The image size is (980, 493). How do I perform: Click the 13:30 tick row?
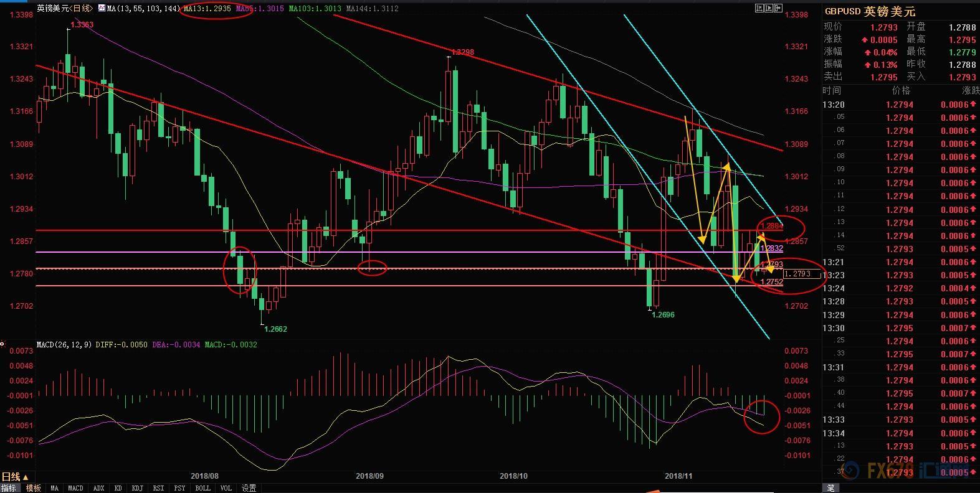pos(900,328)
